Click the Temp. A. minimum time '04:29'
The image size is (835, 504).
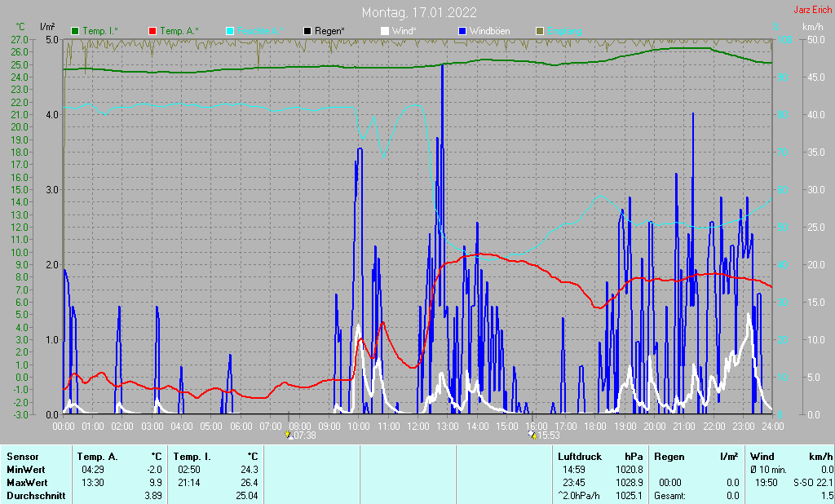click(93, 470)
